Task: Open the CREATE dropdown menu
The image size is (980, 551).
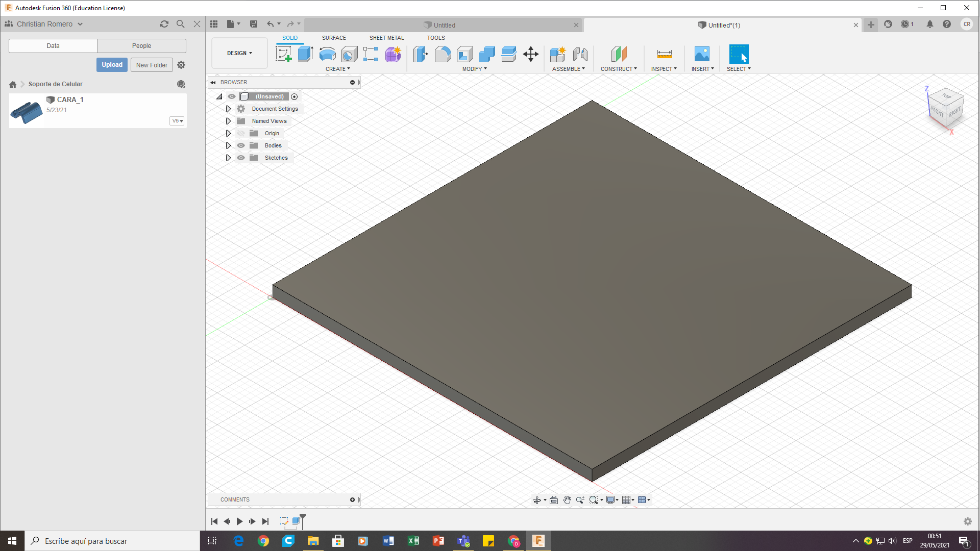Action: [x=338, y=69]
